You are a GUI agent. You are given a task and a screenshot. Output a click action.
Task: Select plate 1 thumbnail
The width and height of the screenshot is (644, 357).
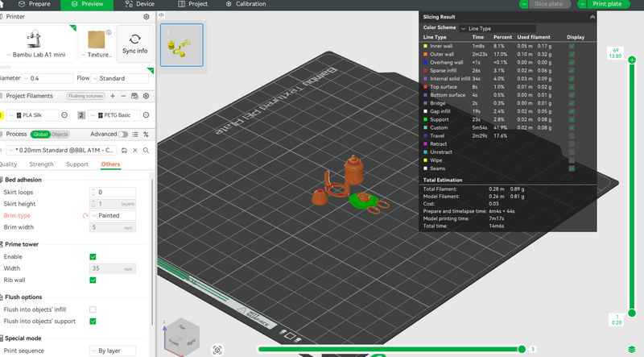182,45
